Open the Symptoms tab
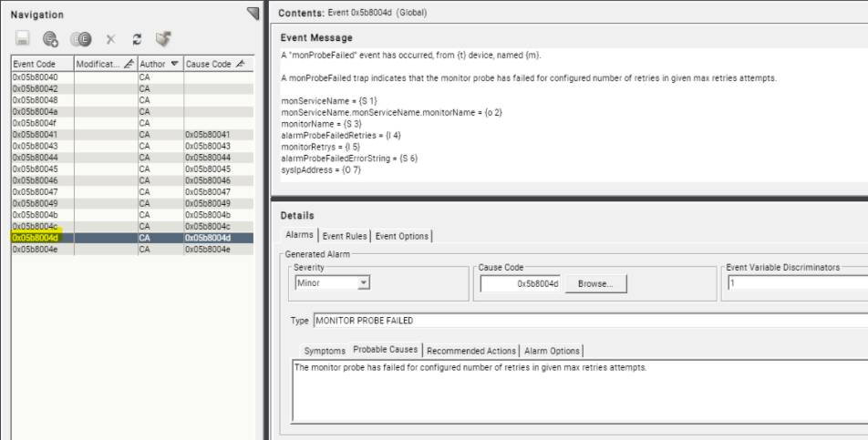868x440 pixels. click(x=325, y=351)
